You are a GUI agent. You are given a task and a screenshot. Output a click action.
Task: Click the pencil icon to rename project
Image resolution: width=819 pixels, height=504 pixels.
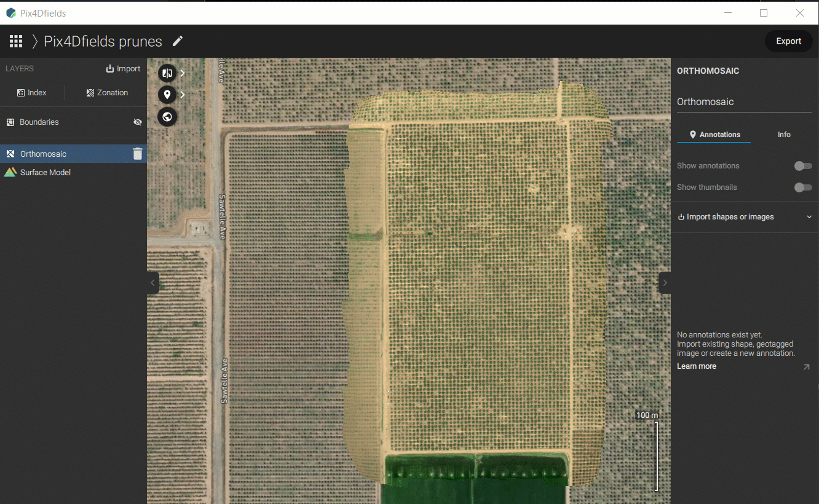[x=178, y=41]
